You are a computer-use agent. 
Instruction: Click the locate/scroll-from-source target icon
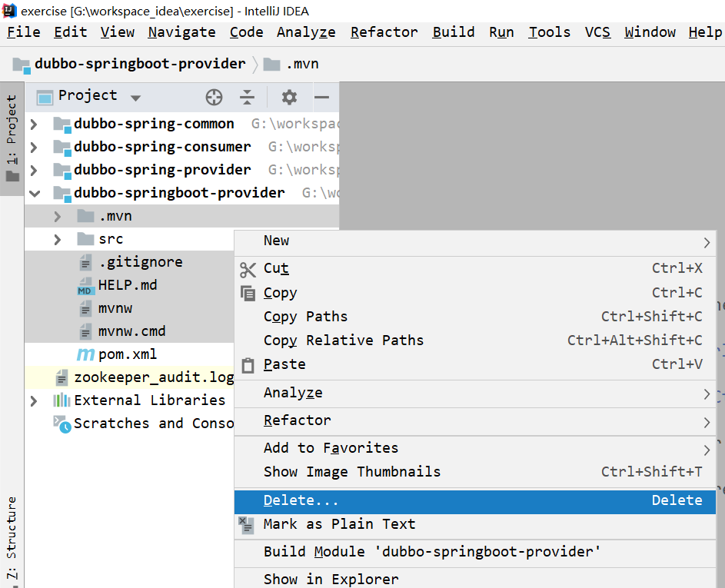pos(214,97)
